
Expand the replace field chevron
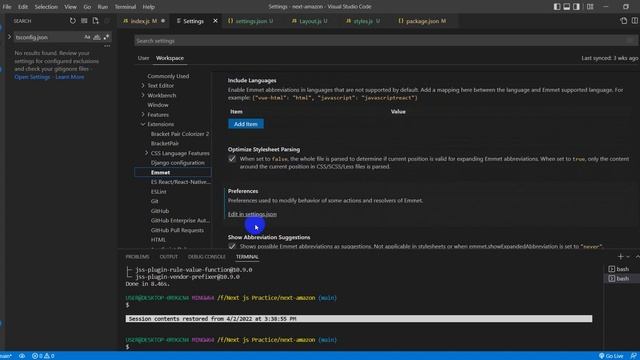[x=9, y=37]
